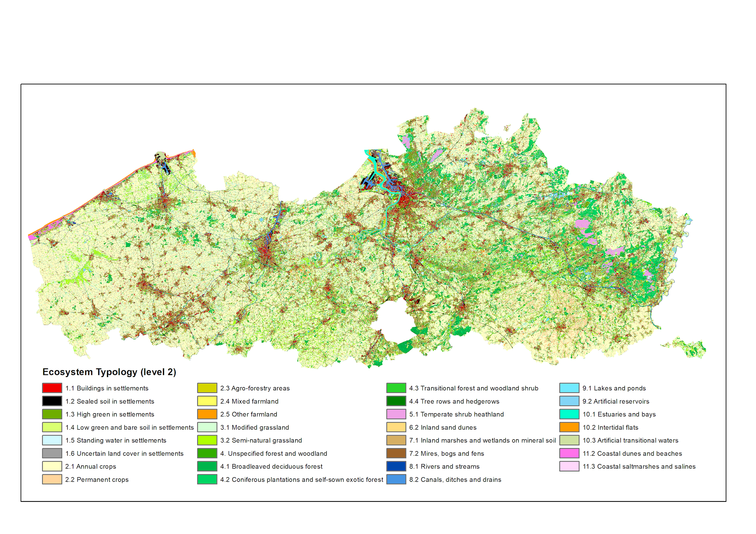Click the Tree rows and hedgerows swatch
756x534 pixels.
(x=396, y=401)
